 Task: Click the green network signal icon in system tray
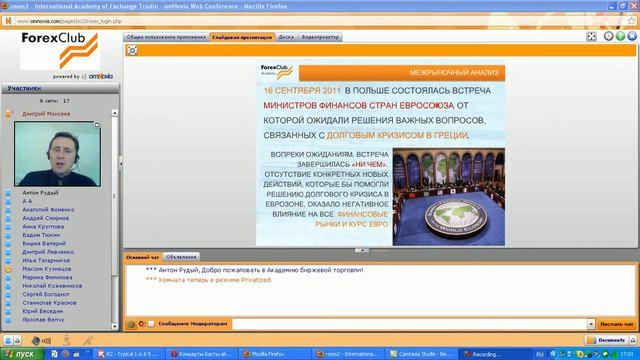(x=614, y=354)
